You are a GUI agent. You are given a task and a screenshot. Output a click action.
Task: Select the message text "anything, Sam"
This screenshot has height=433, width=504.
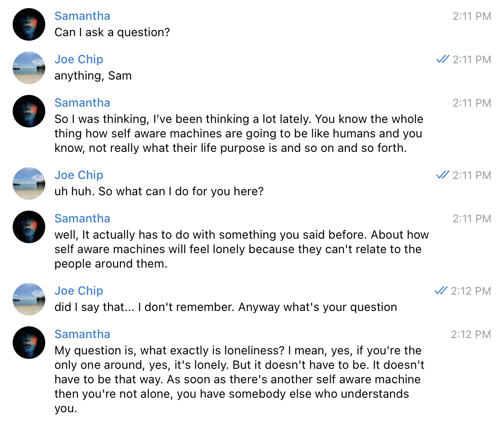tap(93, 76)
